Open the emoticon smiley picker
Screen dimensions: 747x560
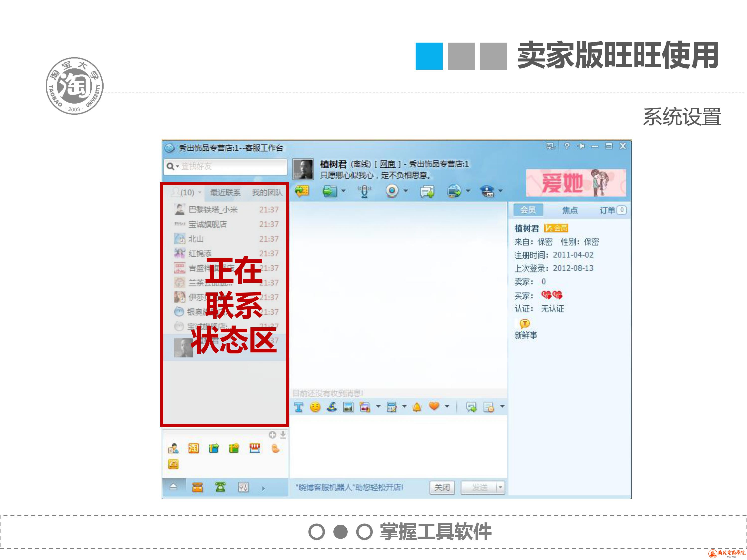[315, 407]
